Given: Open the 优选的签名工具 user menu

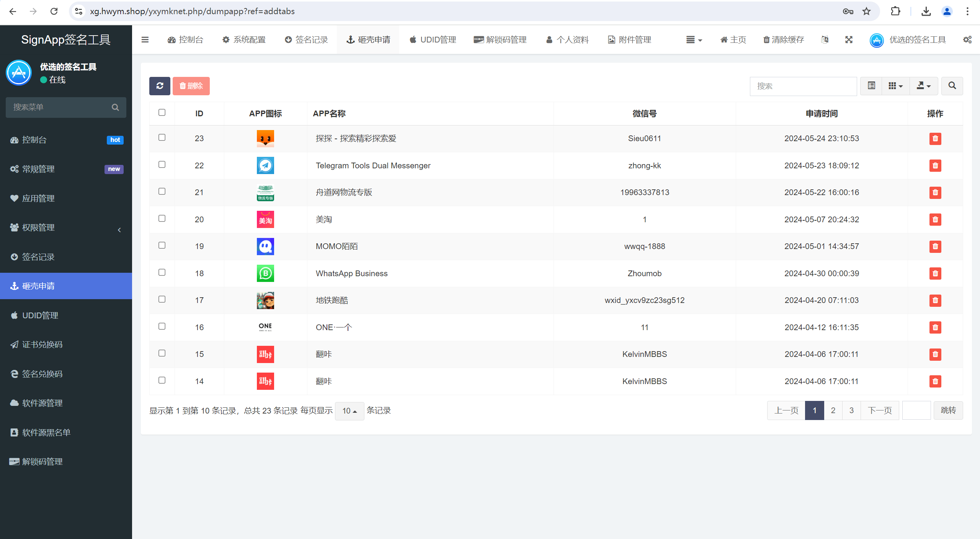Looking at the screenshot, I should pyautogui.click(x=908, y=40).
